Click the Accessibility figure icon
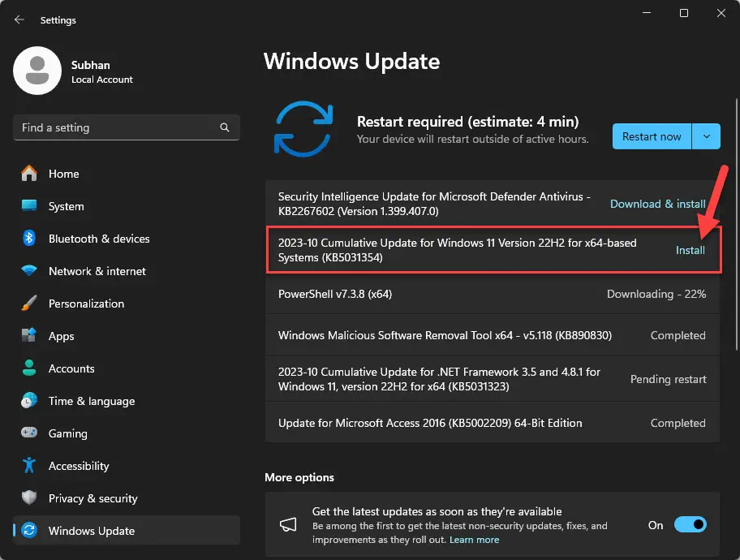Image resolution: width=740 pixels, height=560 pixels. [29, 465]
